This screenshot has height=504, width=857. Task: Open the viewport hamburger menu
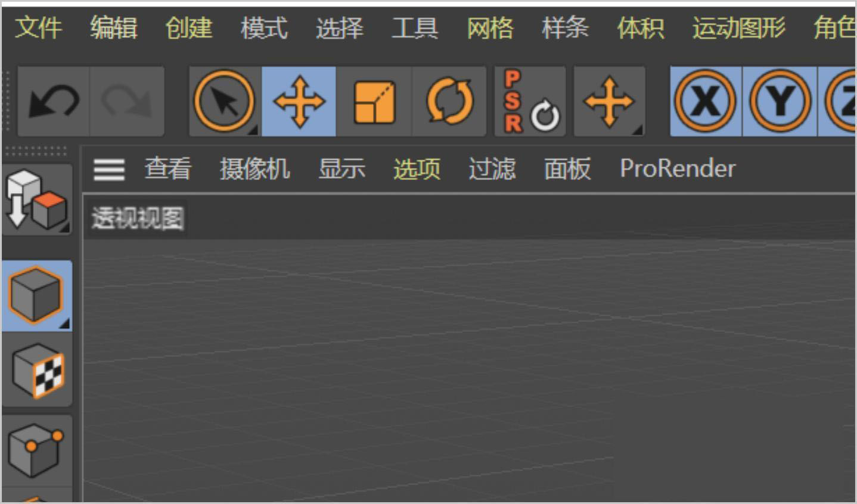coord(109,170)
